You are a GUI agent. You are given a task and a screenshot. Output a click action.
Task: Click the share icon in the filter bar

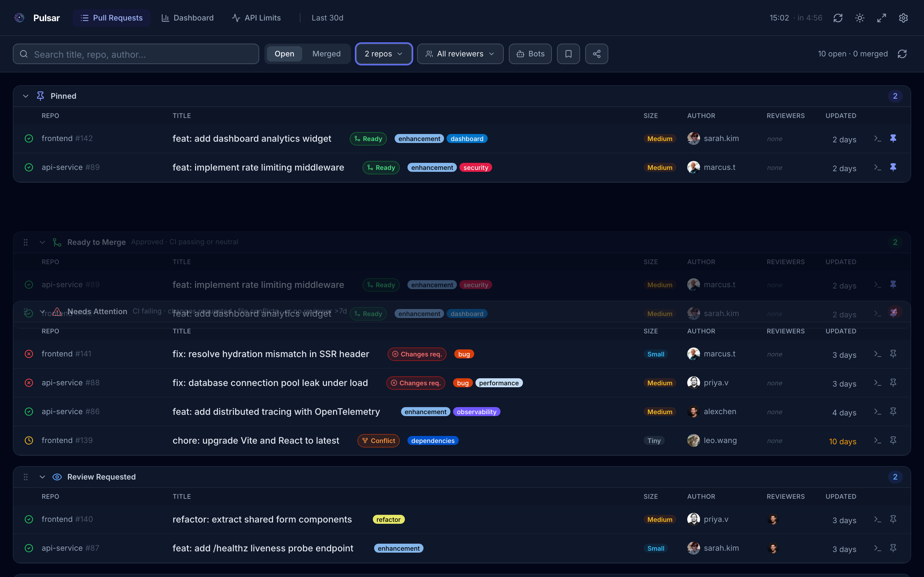(596, 54)
